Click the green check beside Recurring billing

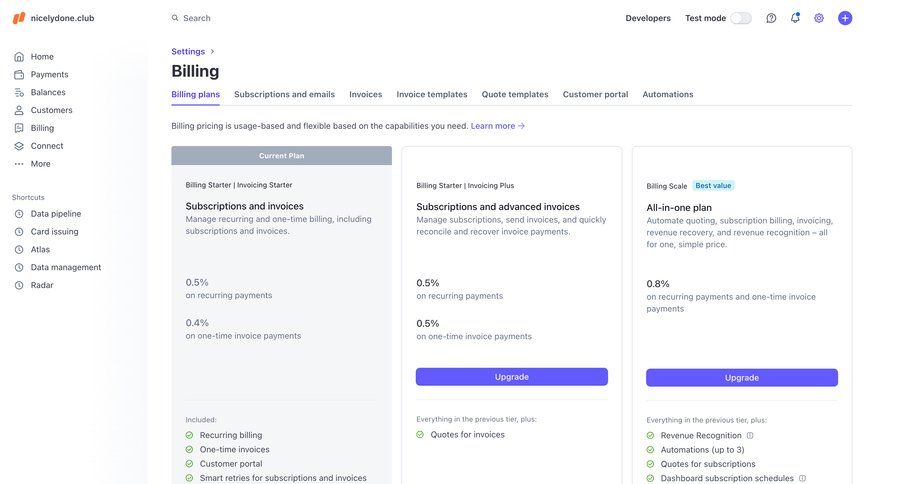click(189, 435)
